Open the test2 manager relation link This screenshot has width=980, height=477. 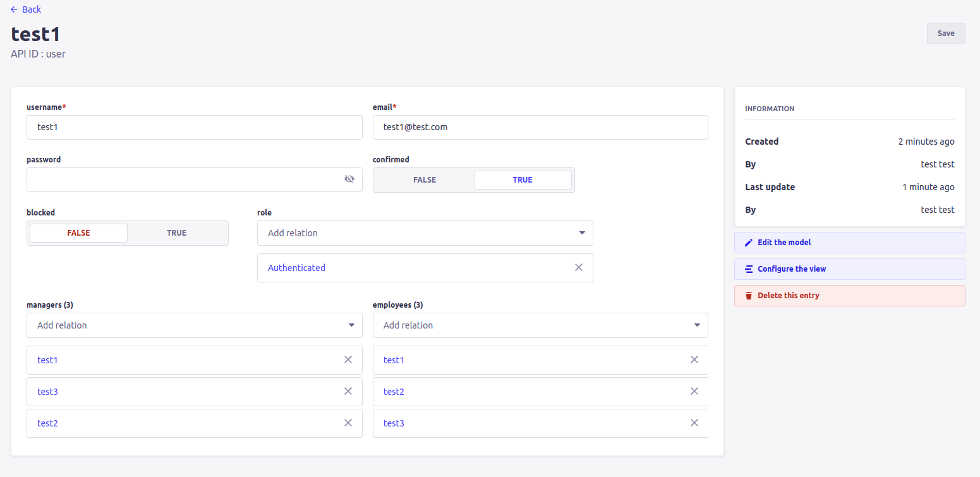47,423
